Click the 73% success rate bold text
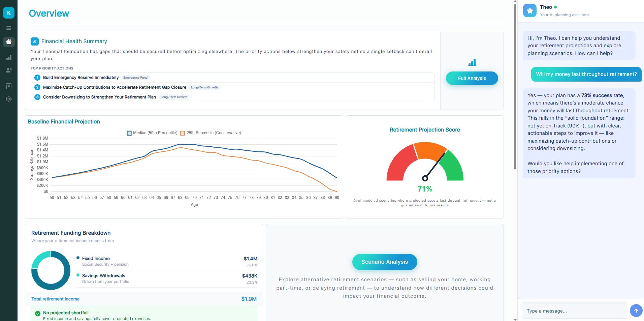The image size is (644, 321). 602,95
